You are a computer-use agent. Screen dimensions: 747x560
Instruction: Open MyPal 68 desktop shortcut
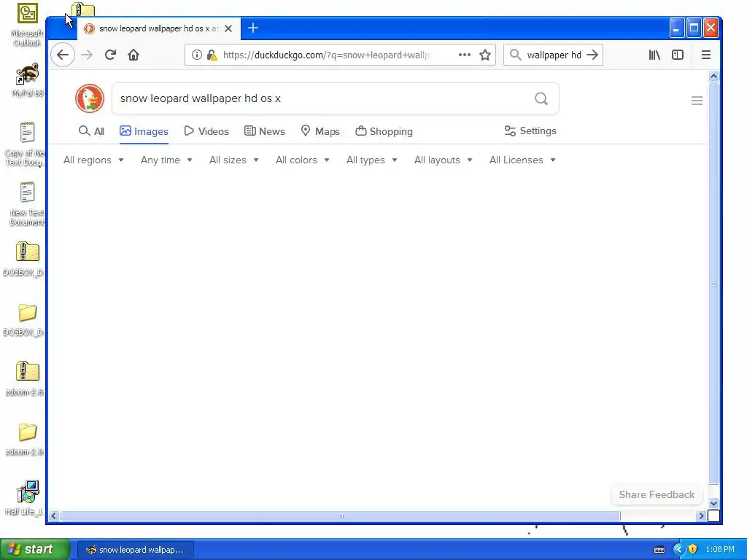(28, 80)
